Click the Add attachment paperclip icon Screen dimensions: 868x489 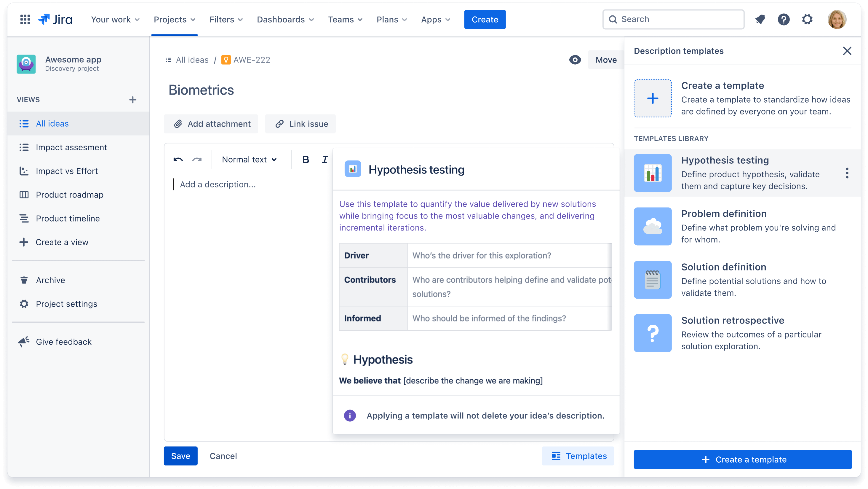[178, 123]
